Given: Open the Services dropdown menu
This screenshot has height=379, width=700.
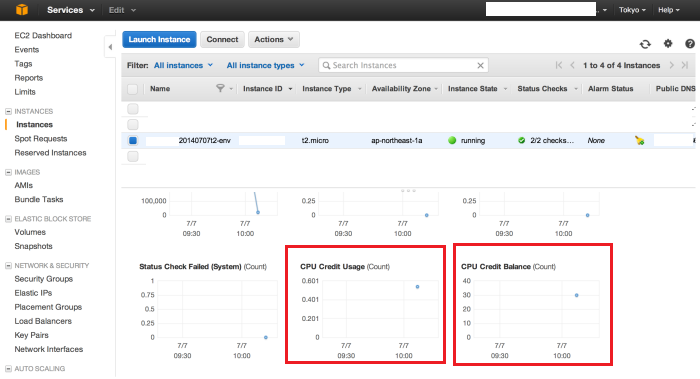Looking at the screenshot, I should click(x=71, y=10).
